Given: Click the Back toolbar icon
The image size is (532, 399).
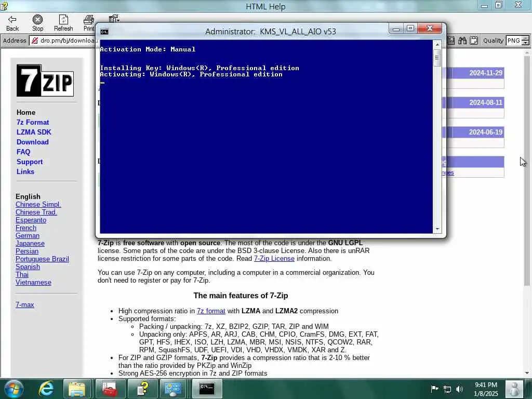Looking at the screenshot, I should pyautogui.click(x=12, y=23).
